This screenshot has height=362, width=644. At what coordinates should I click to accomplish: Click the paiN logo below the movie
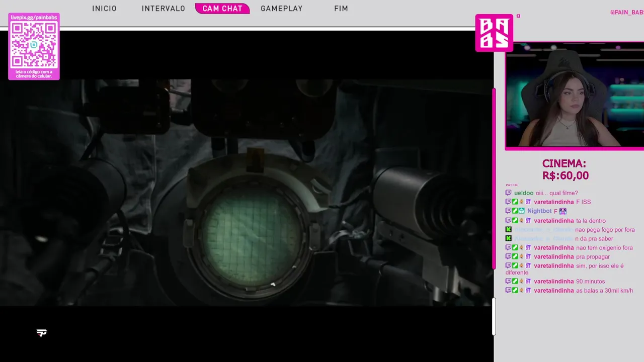42,333
